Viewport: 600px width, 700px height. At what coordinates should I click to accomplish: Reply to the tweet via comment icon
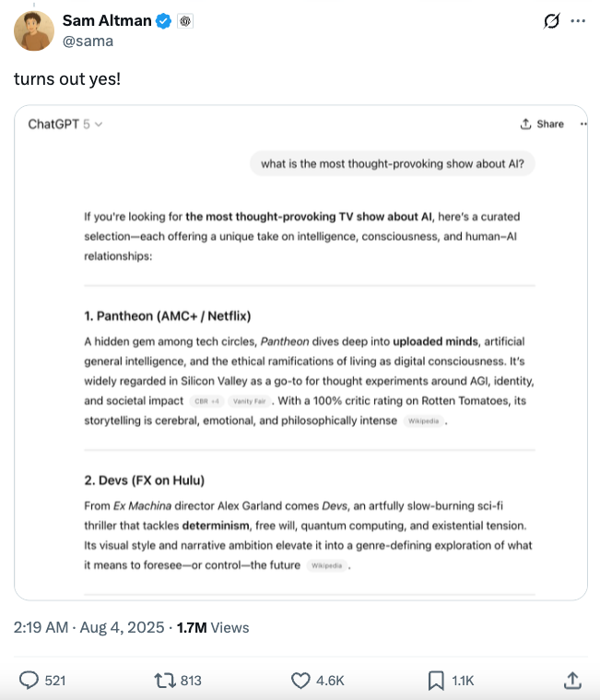29,681
